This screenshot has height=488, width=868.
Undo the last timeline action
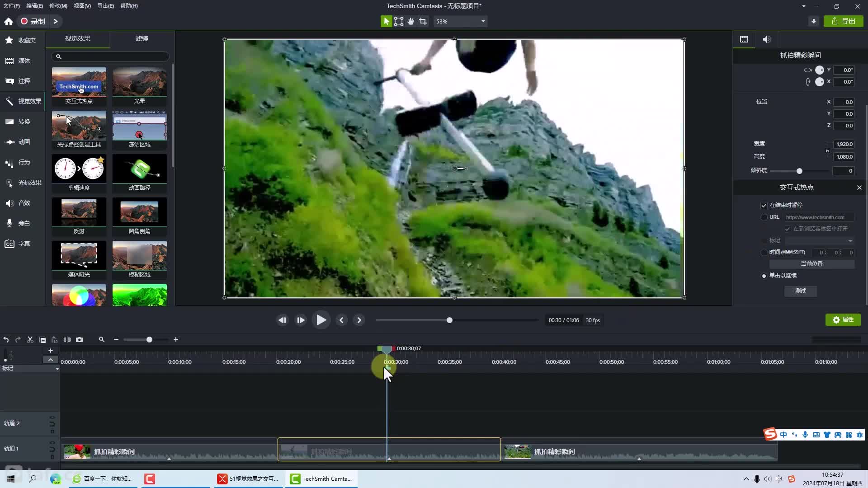pos(6,340)
